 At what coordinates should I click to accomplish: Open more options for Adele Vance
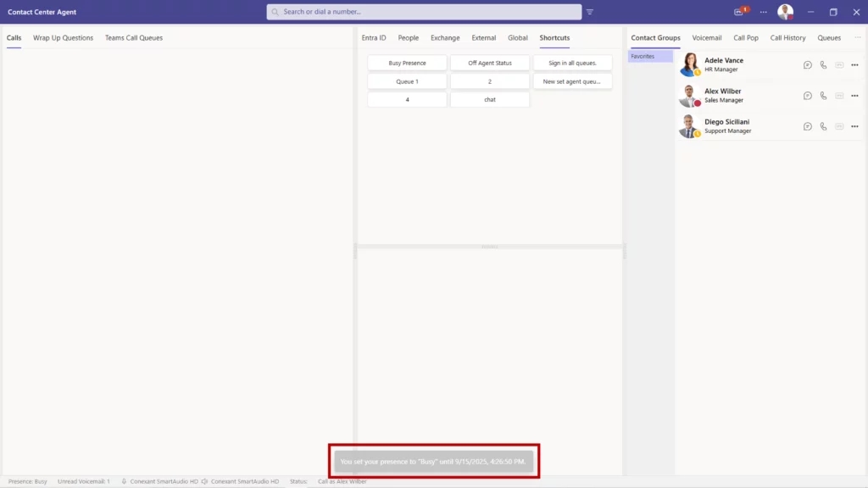(x=854, y=65)
